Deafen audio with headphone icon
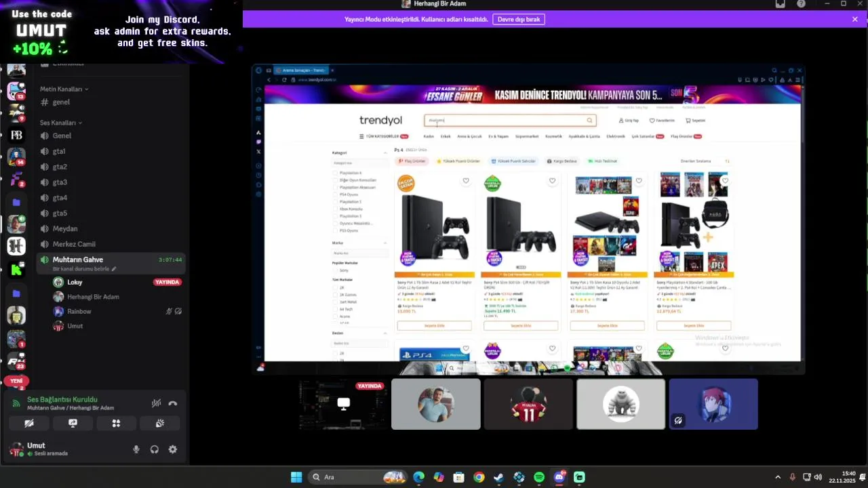 pyautogui.click(x=155, y=449)
